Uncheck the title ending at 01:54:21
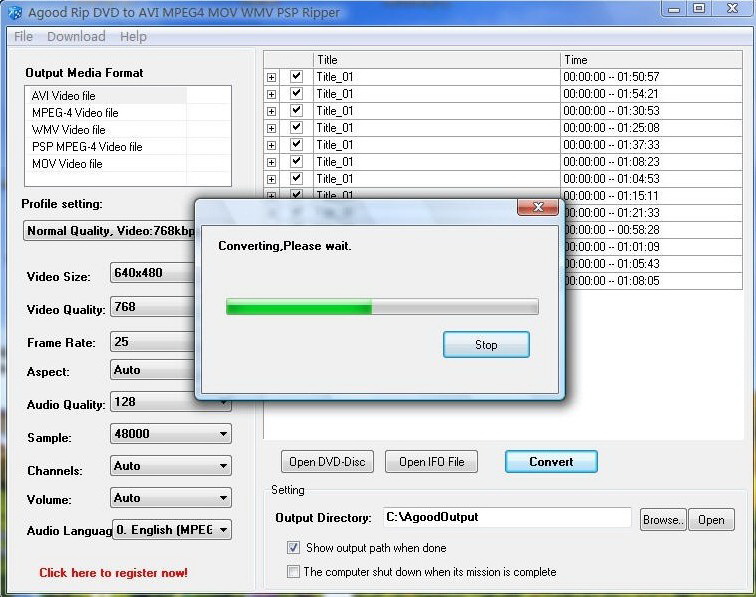Screen dimensions: 756x597 [297, 93]
